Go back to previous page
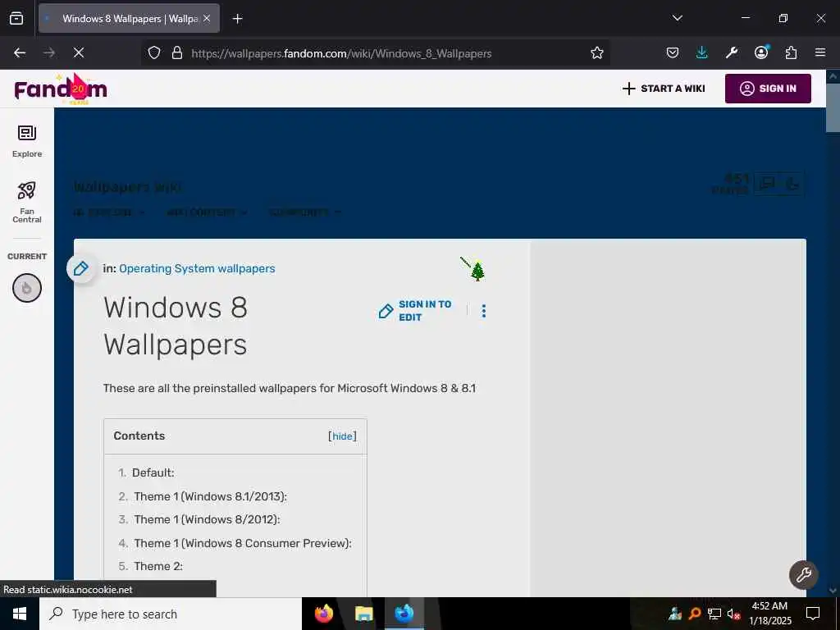The height and width of the screenshot is (630, 840). click(x=20, y=52)
